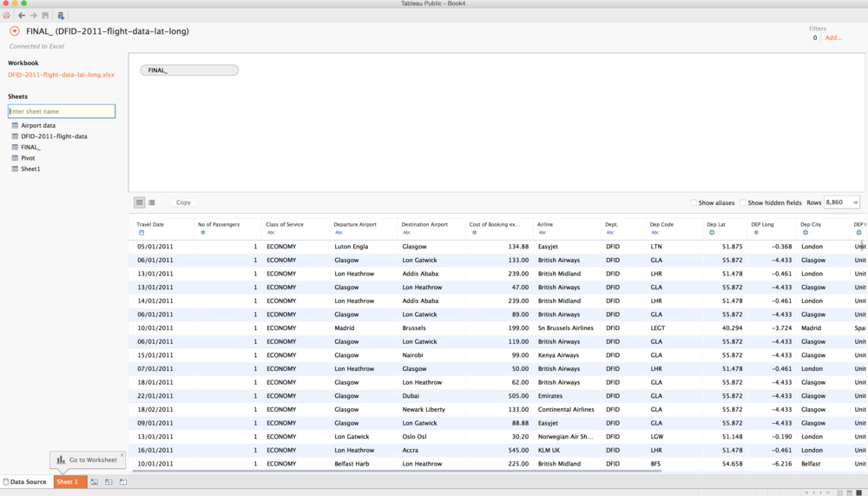Change Dept. column Abc type icon
The width and height of the screenshot is (868, 496).
click(610, 233)
